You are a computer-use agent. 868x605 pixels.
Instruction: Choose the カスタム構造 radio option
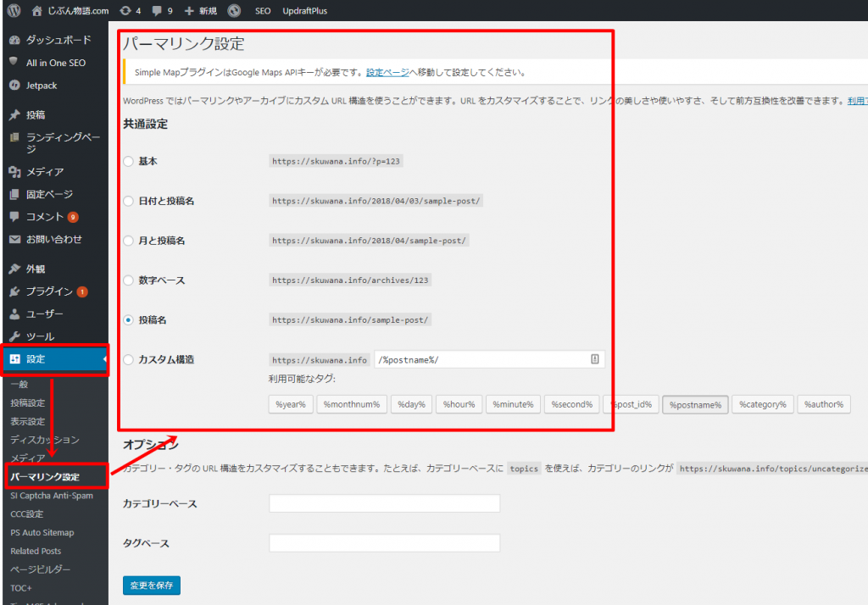pos(129,360)
